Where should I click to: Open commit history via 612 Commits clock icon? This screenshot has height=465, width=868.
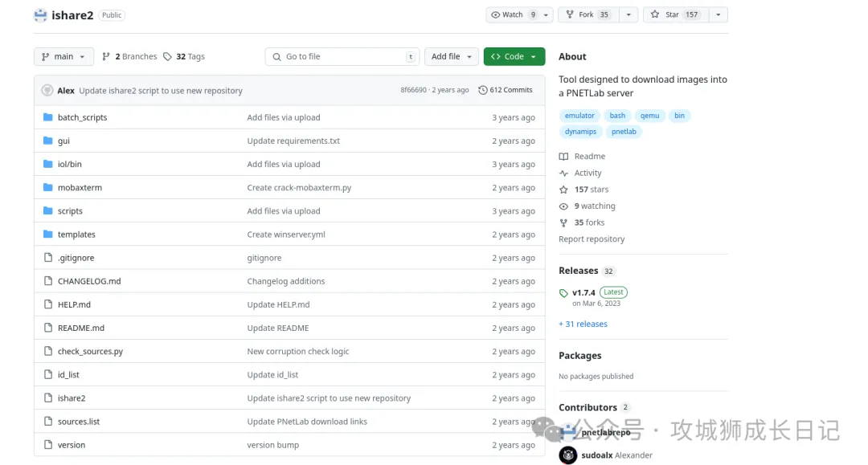coord(482,91)
